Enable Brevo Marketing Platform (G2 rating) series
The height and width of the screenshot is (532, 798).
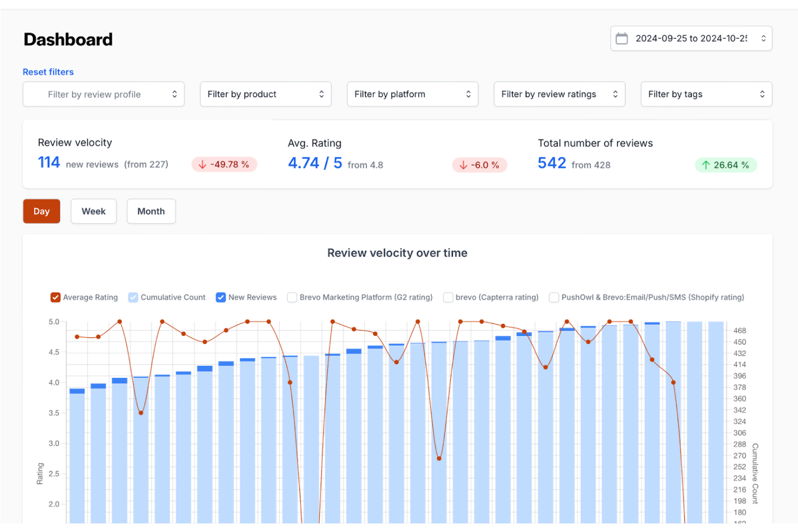click(292, 298)
